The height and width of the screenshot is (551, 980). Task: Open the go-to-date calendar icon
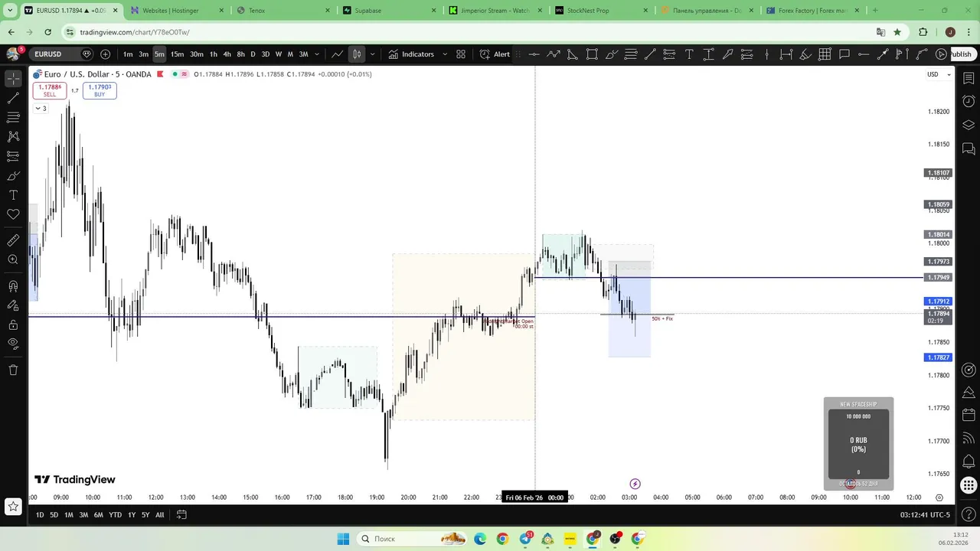coord(181,515)
